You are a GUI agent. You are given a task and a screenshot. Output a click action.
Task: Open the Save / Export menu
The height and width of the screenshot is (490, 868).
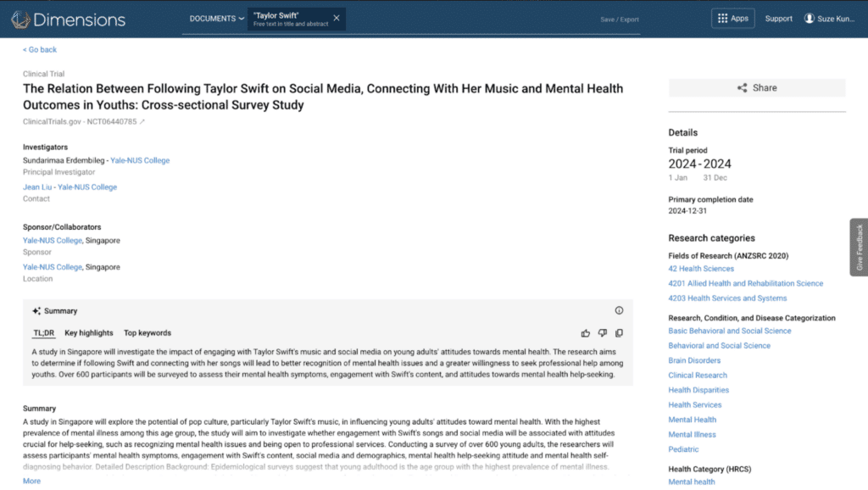[619, 19]
